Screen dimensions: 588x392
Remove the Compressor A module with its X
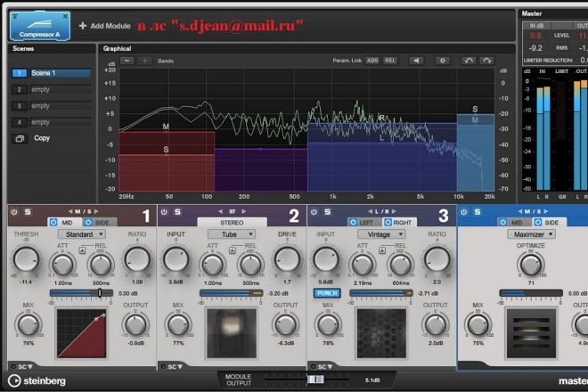pos(65,16)
